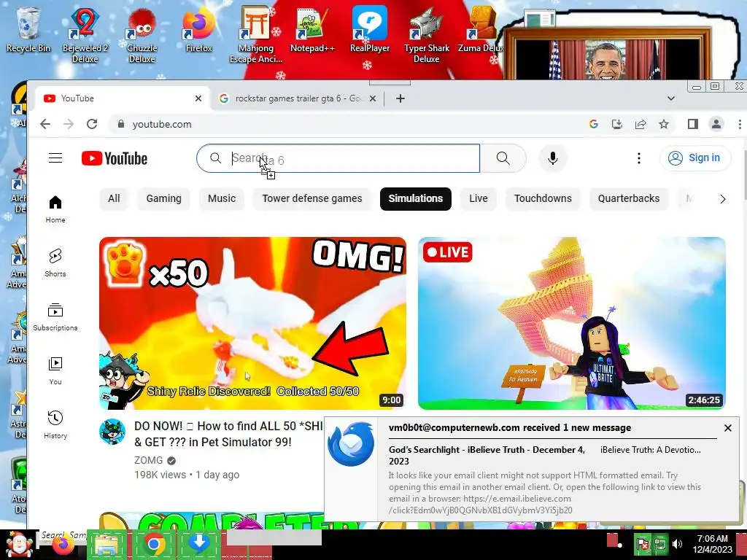Close the rockstar games trailer tab
Viewport: 747px width, 560px height.
[x=373, y=98]
